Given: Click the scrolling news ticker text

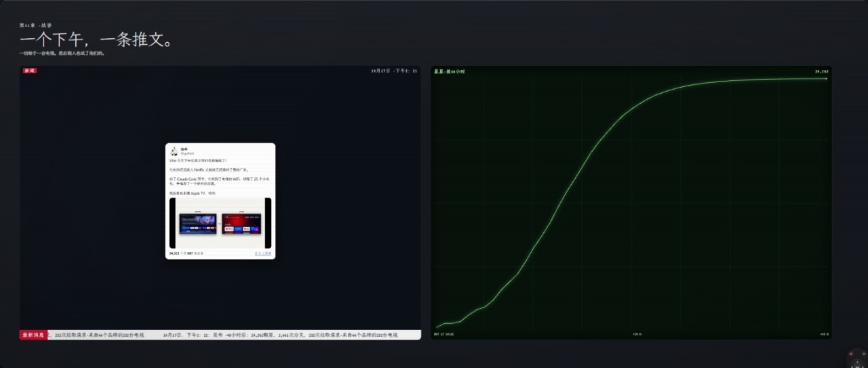Looking at the screenshot, I should [234, 335].
